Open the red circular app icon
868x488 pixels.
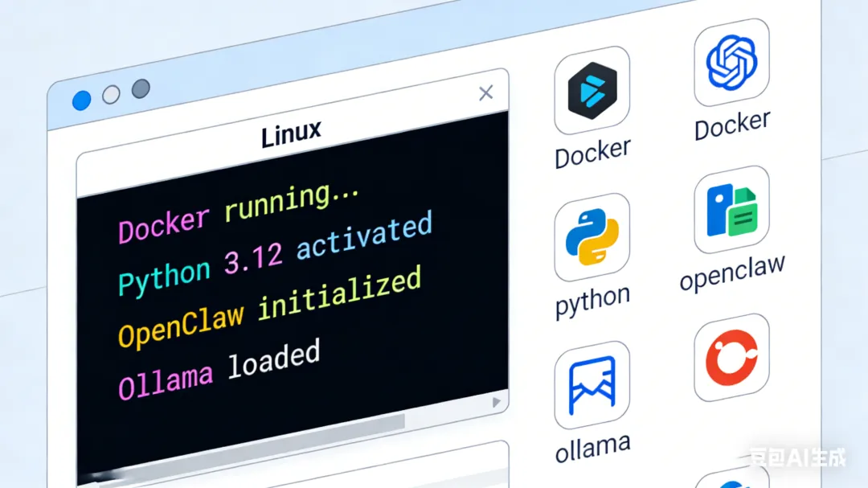(731, 357)
